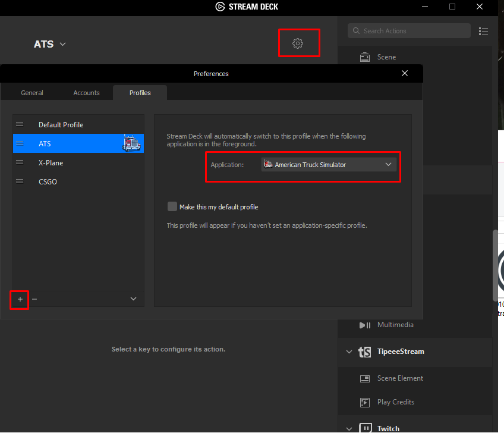This screenshot has height=433, width=504.
Task: Click the Play Credits icon
Action: pyautogui.click(x=365, y=403)
